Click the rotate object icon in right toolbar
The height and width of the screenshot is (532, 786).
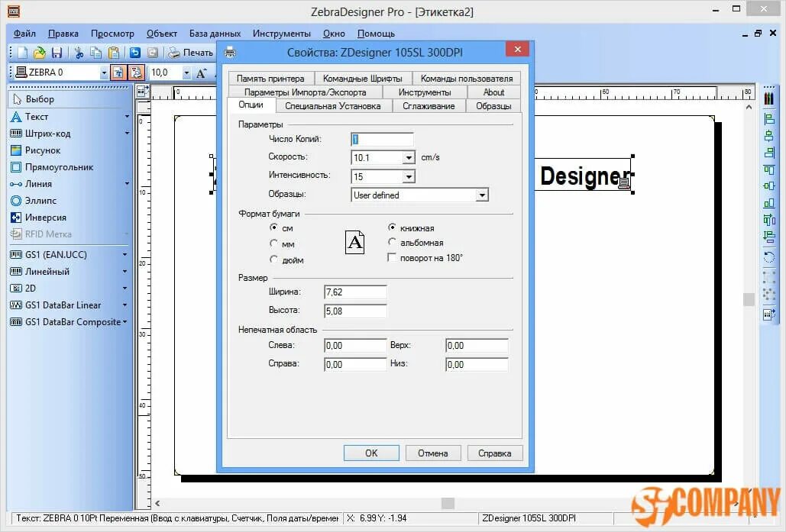click(769, 257)
